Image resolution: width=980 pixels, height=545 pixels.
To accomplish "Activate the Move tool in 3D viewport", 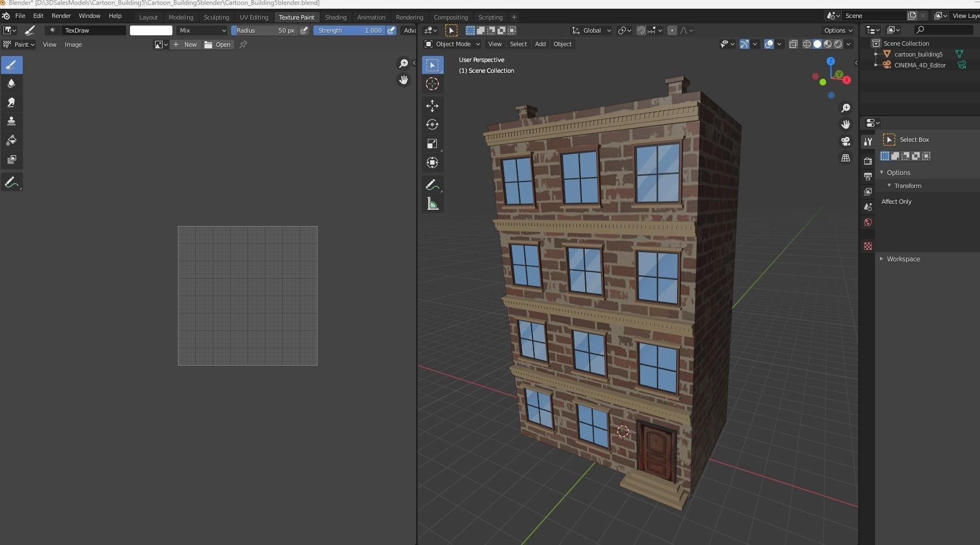I will 432,106.
